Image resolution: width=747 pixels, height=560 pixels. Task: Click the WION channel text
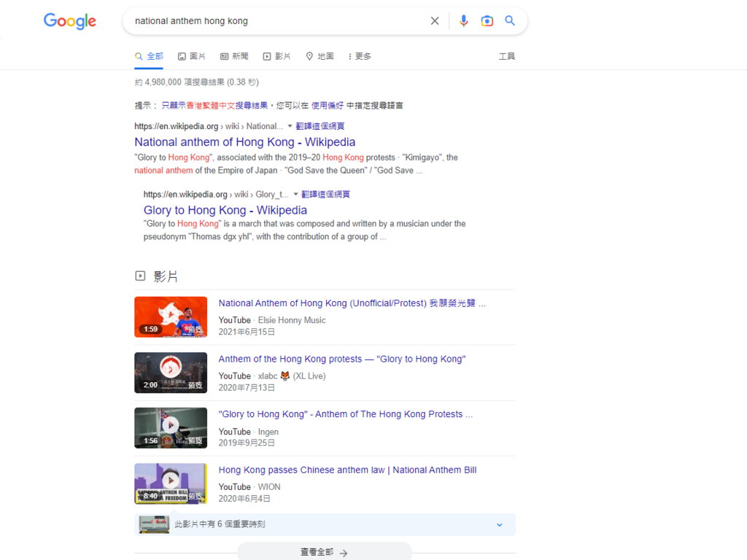click(269, 486)
